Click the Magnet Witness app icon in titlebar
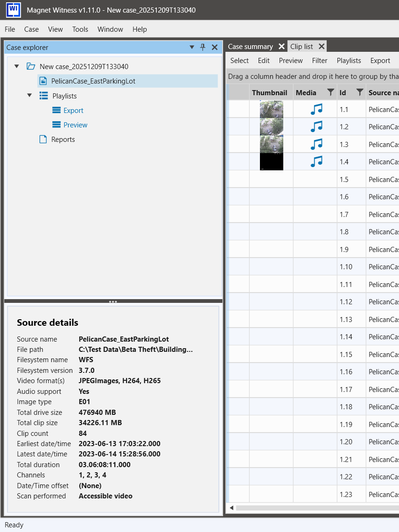Viewport: 399px width, 532px height. pos(13,10)
